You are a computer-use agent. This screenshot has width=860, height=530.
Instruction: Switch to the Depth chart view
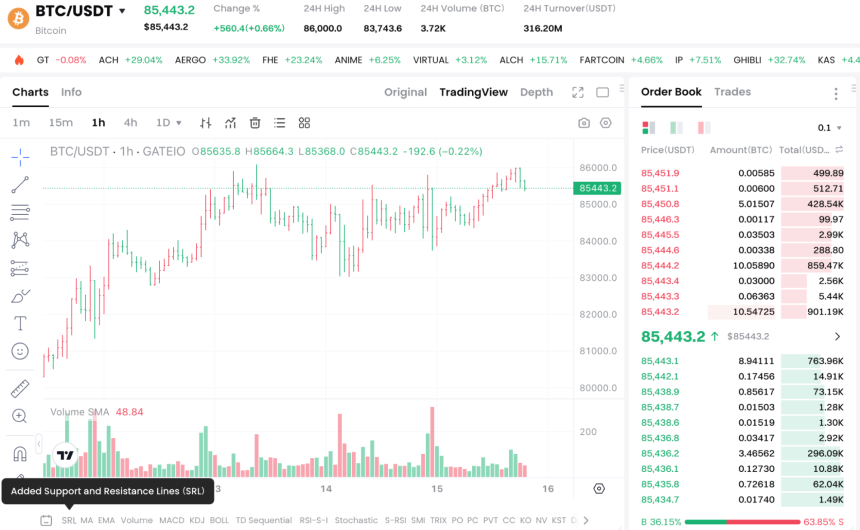(536, 92)
